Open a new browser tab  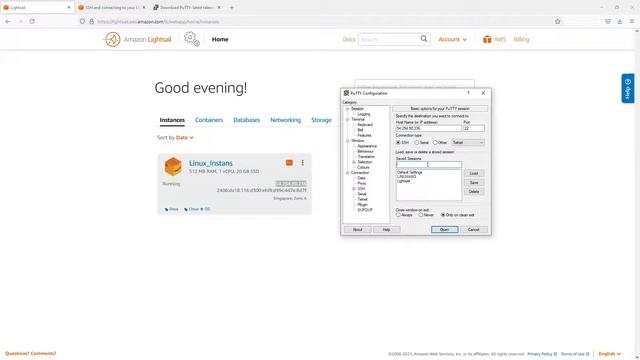[231, 7]
